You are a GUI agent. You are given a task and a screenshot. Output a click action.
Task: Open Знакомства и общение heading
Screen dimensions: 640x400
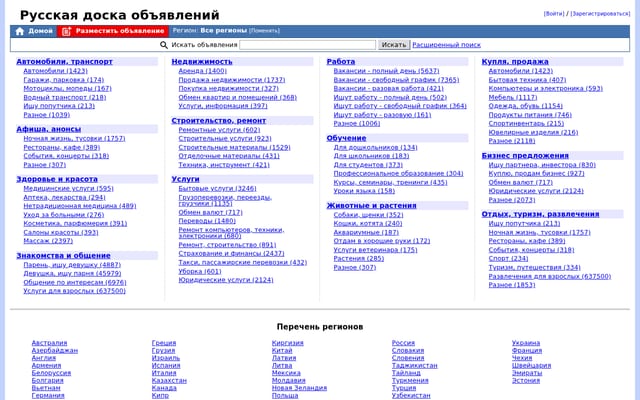click(63, 256)
